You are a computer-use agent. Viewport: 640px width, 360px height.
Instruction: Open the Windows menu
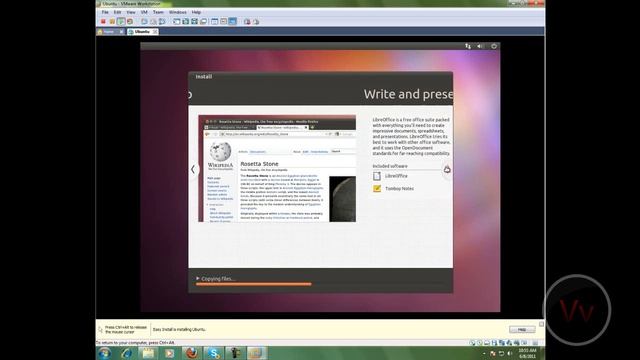(x=178, y=12)
